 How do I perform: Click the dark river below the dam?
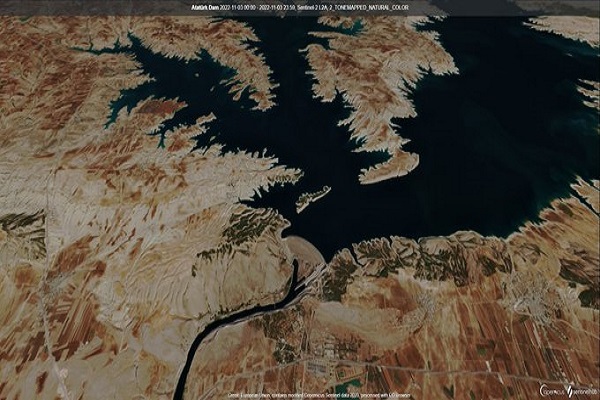tap(250, 312)
